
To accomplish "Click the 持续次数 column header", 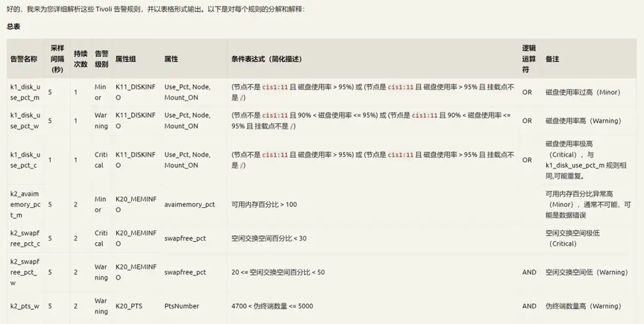I will click(x=80, y=59).
